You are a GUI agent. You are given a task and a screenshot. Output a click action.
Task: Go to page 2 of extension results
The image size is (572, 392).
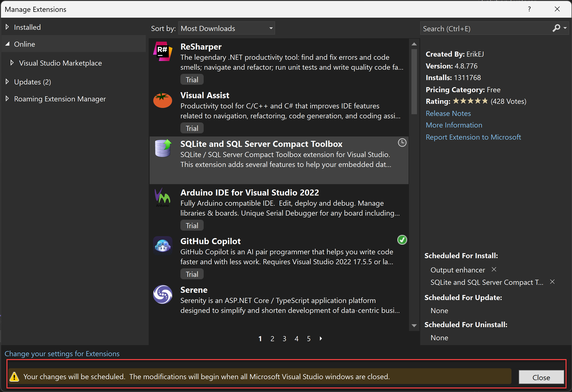pyautogui.click(x=272, y=338)
